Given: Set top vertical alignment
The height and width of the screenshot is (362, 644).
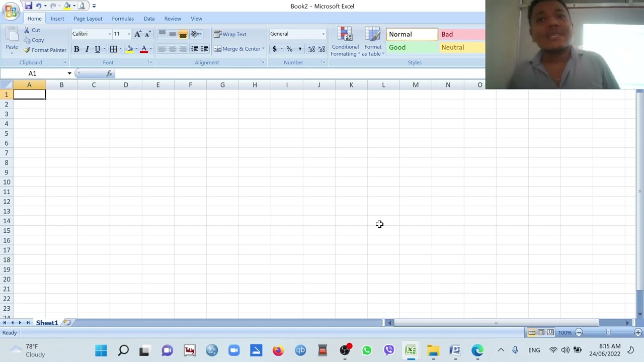Looking at the screenshot, I should click(162, 34).
